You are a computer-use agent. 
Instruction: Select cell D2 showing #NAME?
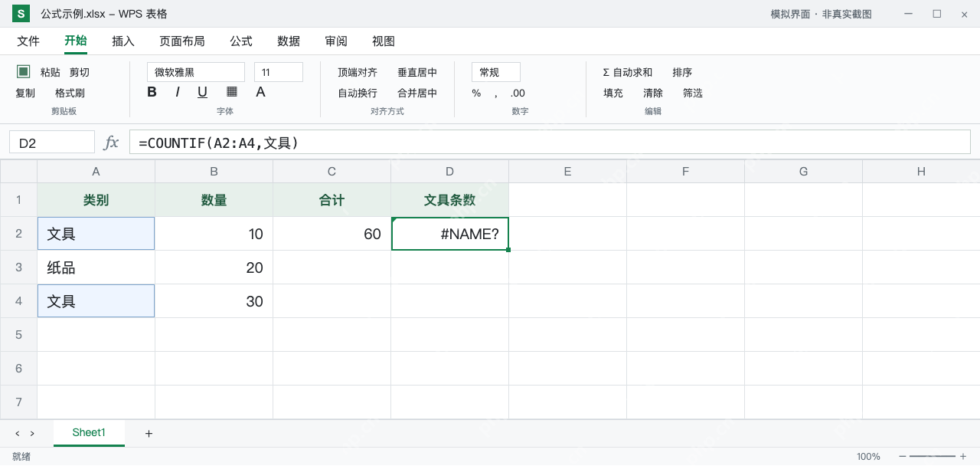pyautogui.click(x=450, y=234)
